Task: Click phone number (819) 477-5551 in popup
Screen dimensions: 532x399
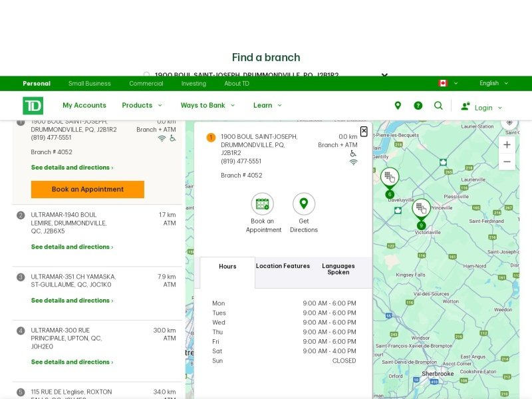Action: 241,161
